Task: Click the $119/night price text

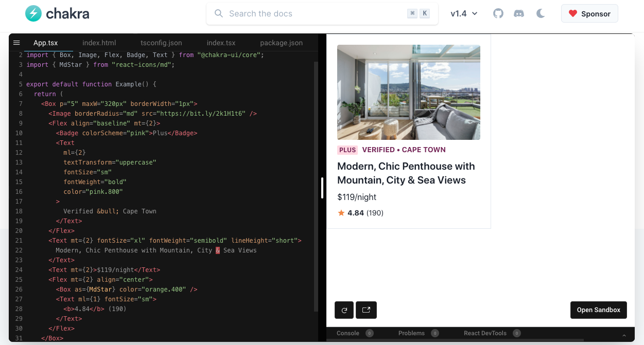Action: point(357,197)
